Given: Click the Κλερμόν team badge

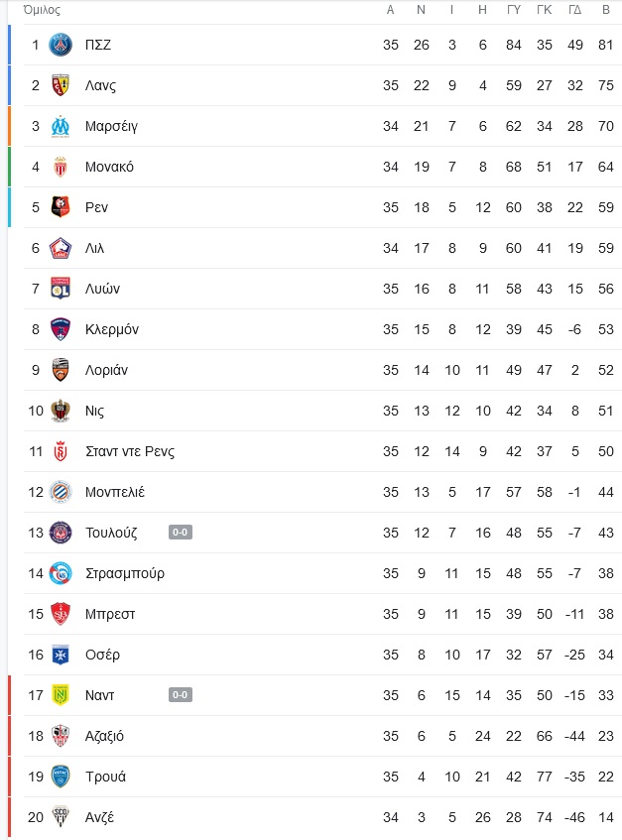Looking at the screenshot, I should [61, 329].
